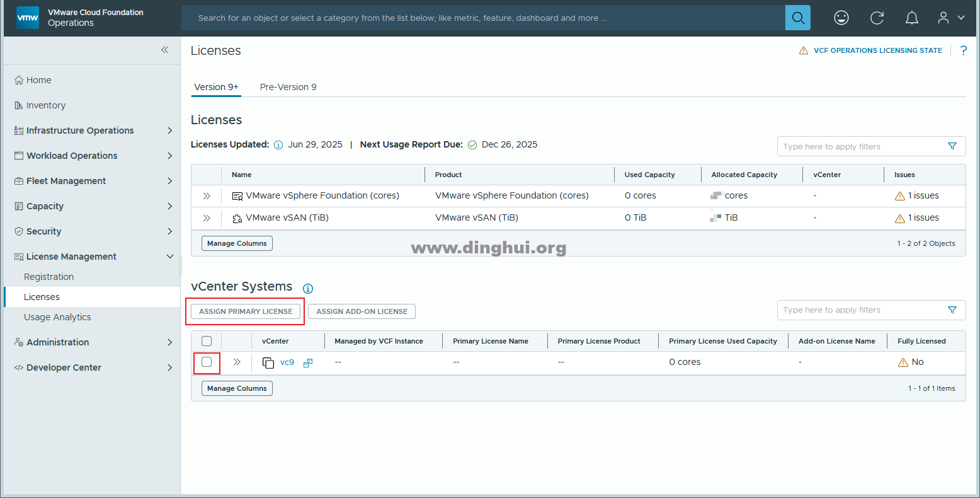Open the help question mark icon
The width and height of the screenshot is (980, 498).
[963, 50]
